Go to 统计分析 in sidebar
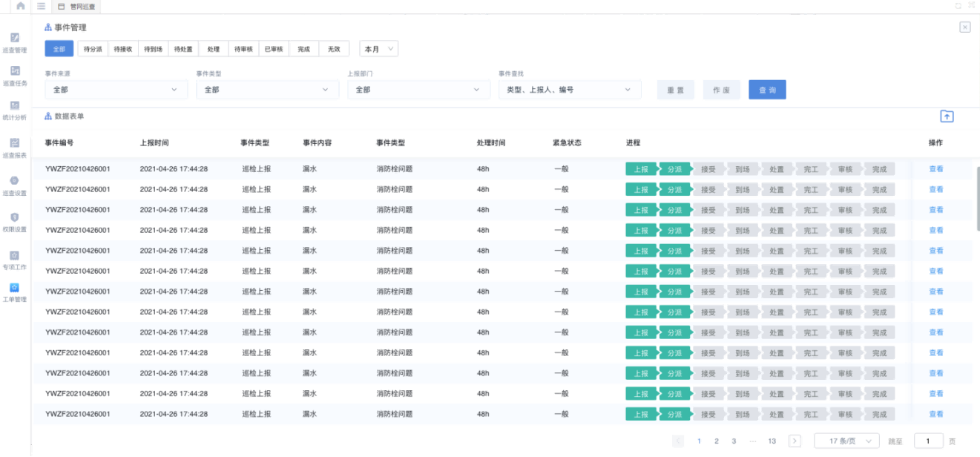 click(15, 111)
